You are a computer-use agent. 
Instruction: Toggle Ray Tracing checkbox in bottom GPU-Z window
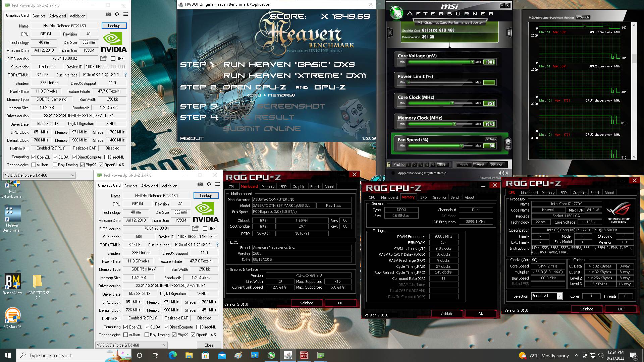pyautogui.click(x=147, y=335)
